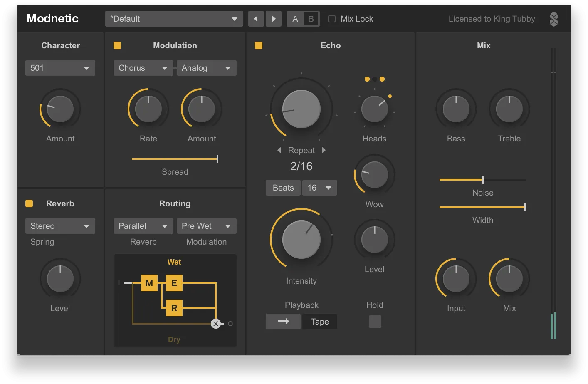Click the Licensed to King Tubby text
Image resolution: width=588 pixels, height=384 pixels.
tap(492, 19)
